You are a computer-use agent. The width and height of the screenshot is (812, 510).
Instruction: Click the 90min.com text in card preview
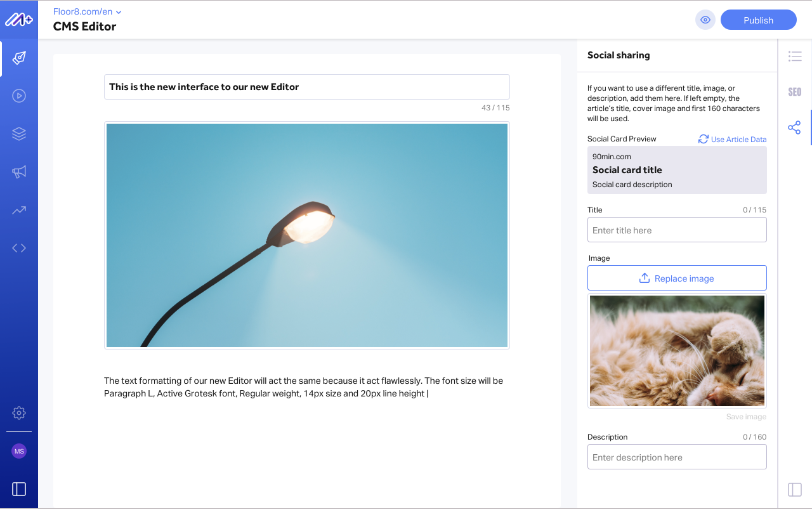(x=612, y=157)
